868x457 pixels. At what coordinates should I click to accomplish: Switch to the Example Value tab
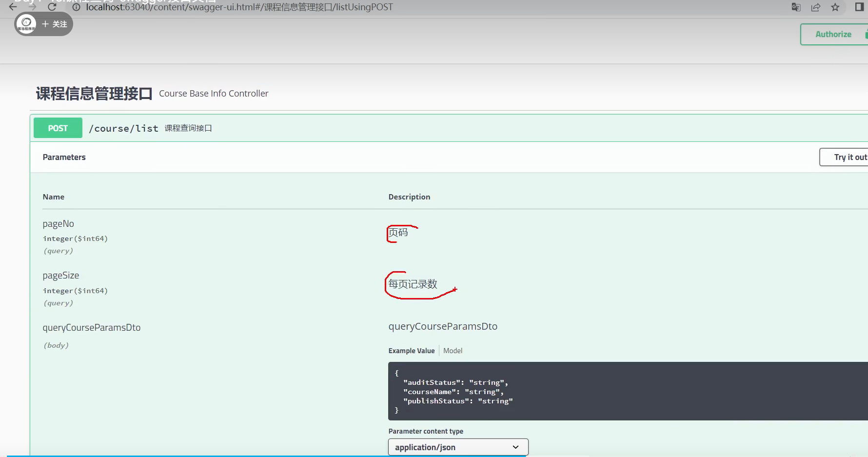click(412, 351)
